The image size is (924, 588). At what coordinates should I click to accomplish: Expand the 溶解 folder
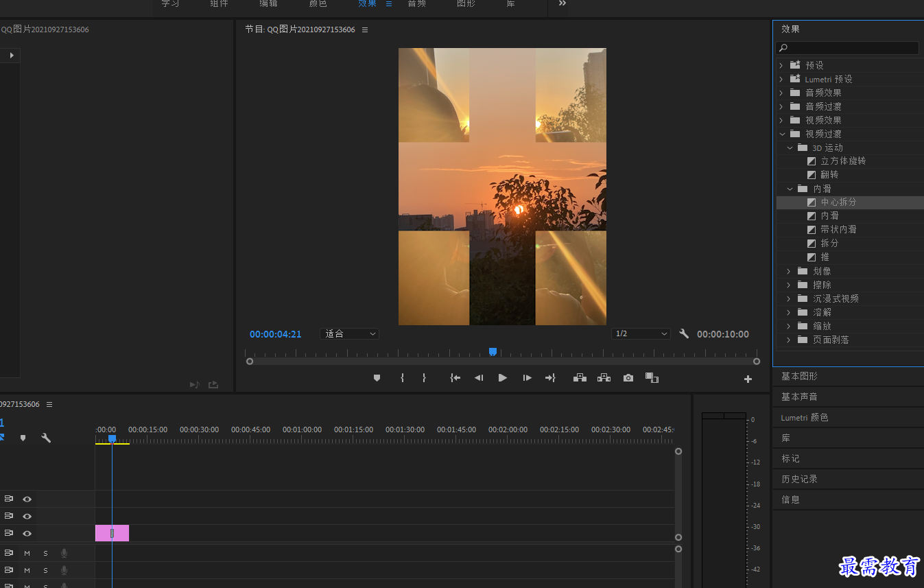789,312
